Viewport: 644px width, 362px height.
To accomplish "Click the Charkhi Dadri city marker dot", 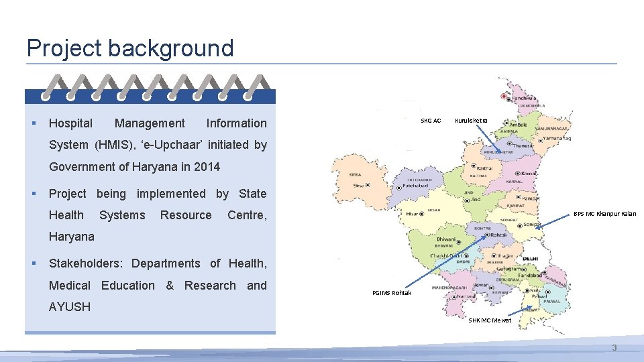I will click(x=467, y=255).
